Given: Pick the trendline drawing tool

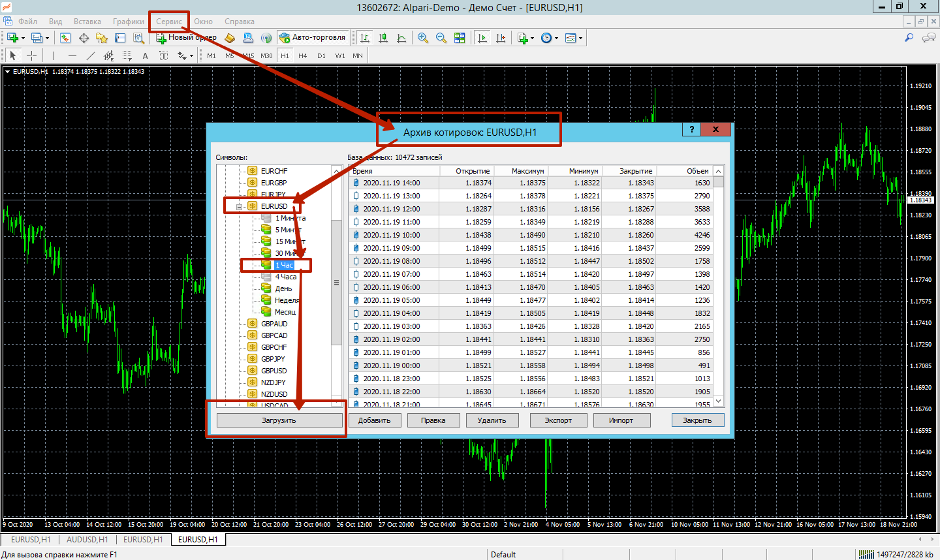Looking at the screenshot, I should (91, 55).
